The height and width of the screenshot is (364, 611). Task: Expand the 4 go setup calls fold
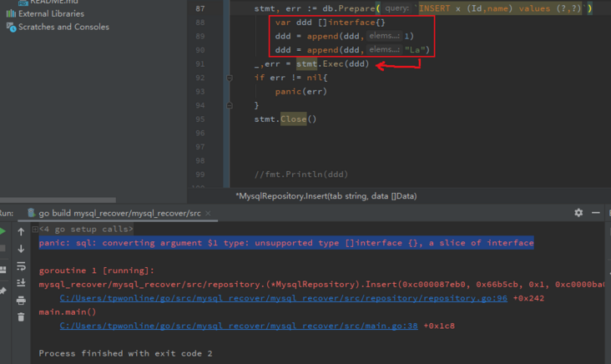35,229
